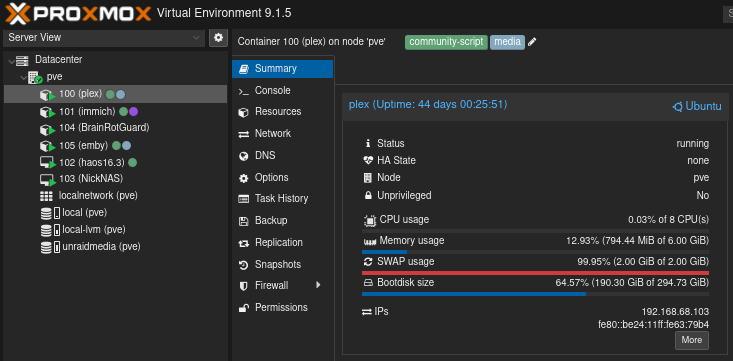This screenshot has width=733, height=361.
Task: Click the Proxmox logo
Action: [78, 13]
